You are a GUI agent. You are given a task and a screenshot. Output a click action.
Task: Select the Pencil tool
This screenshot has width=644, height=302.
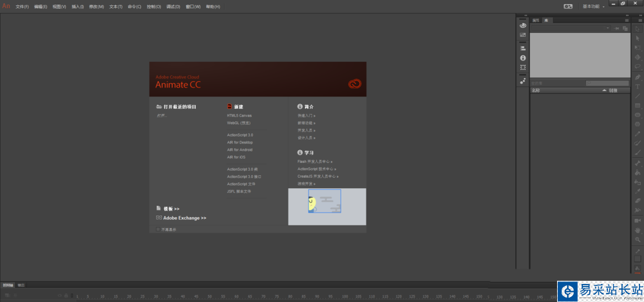638,133
